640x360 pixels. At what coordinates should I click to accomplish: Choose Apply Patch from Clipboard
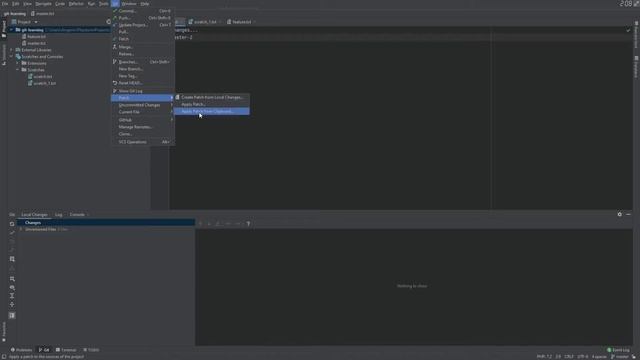click(x=211, y=111)
